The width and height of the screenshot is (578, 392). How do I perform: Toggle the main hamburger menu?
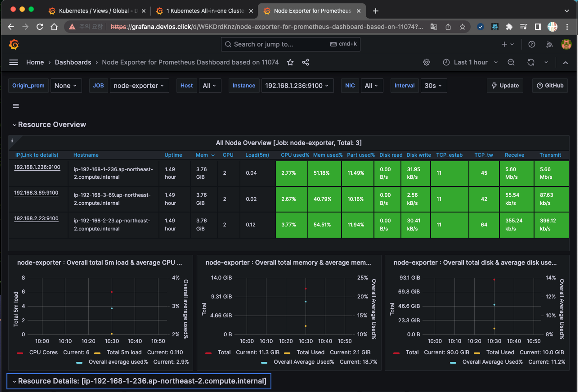pyautogui.click(x=14, y=62)
